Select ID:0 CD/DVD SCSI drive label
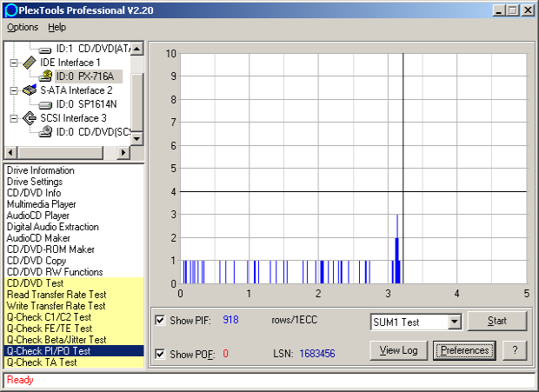Viewport: 539px width, 392px height. 93,132
